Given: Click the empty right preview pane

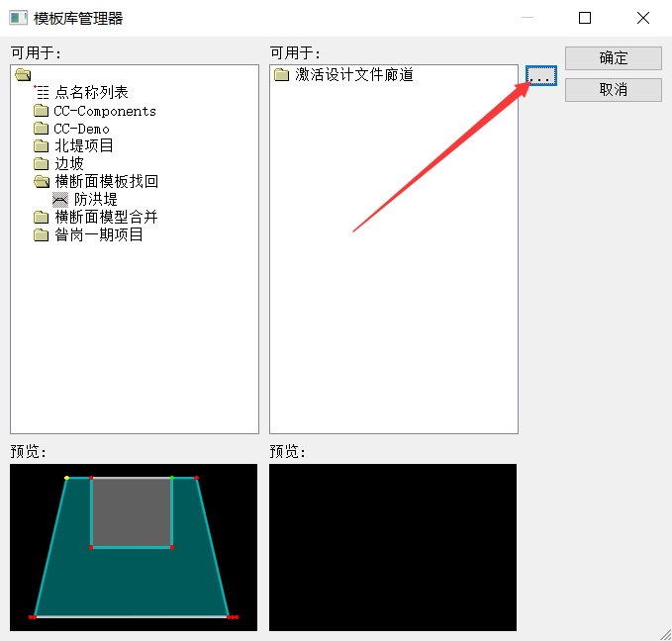Looking at the screenshot, I should [393, 547].
